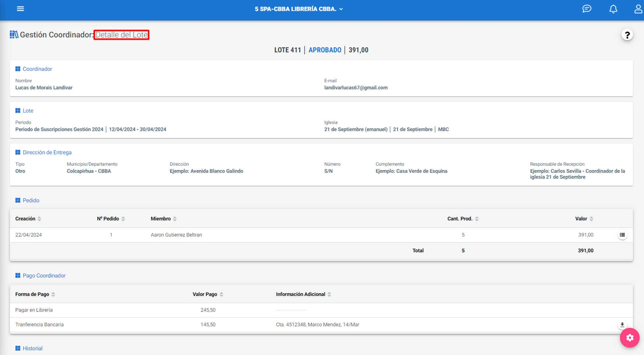644x355 pixels.
Task: Click the Detalle del Lote breadcrumb text
Action: coord(121,35)
